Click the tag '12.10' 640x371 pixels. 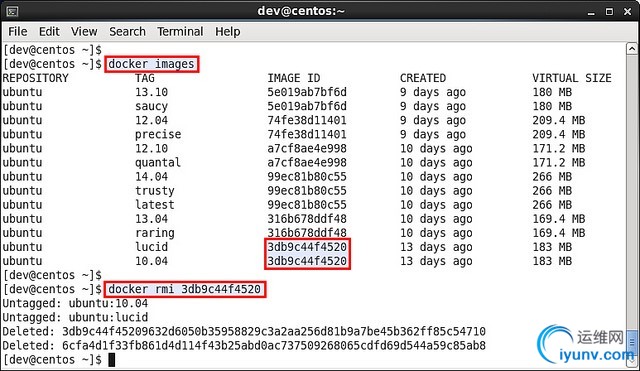coord(151,149)
